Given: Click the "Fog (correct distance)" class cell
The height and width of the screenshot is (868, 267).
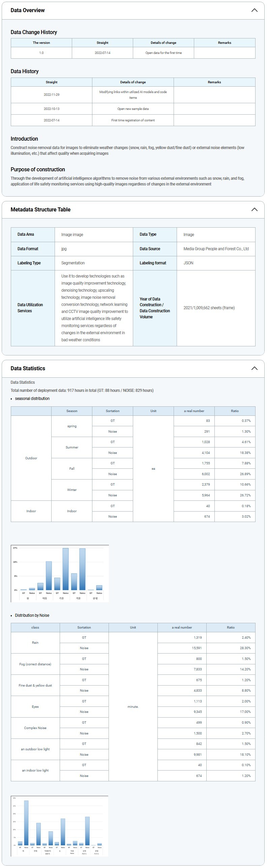Looking at the screenshot, I should coord(35,664).
